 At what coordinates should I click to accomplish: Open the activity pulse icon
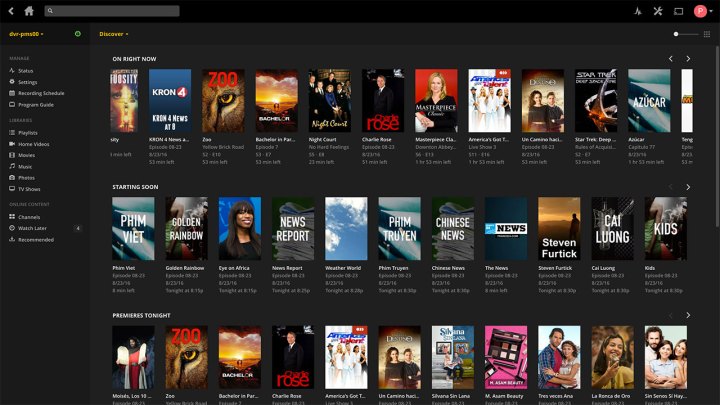[x=637, y=11]
